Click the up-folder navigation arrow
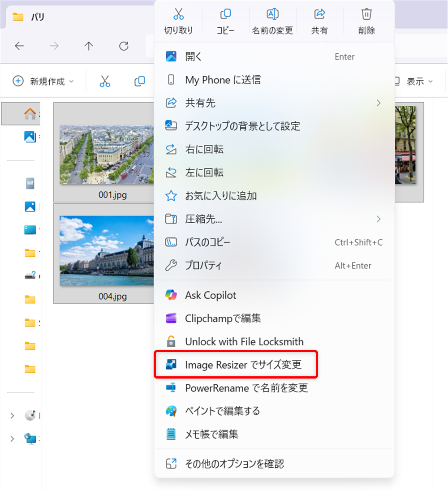Viewport: 448px width, 491px height. point(89,46)
